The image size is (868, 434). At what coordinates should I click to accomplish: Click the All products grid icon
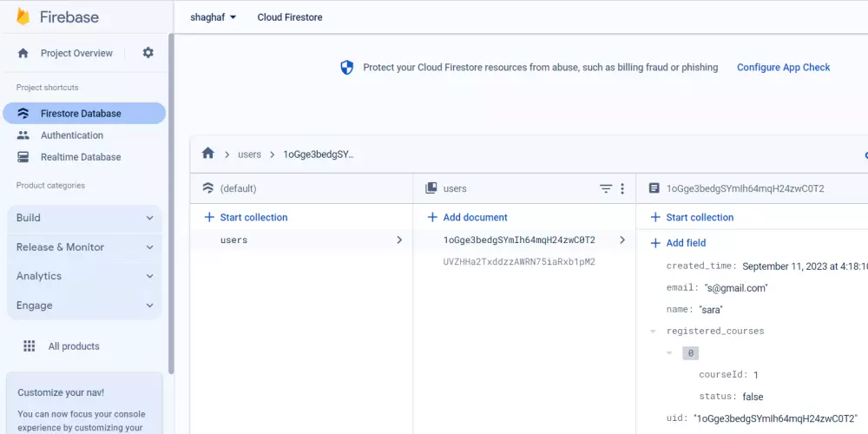point(29,346)
